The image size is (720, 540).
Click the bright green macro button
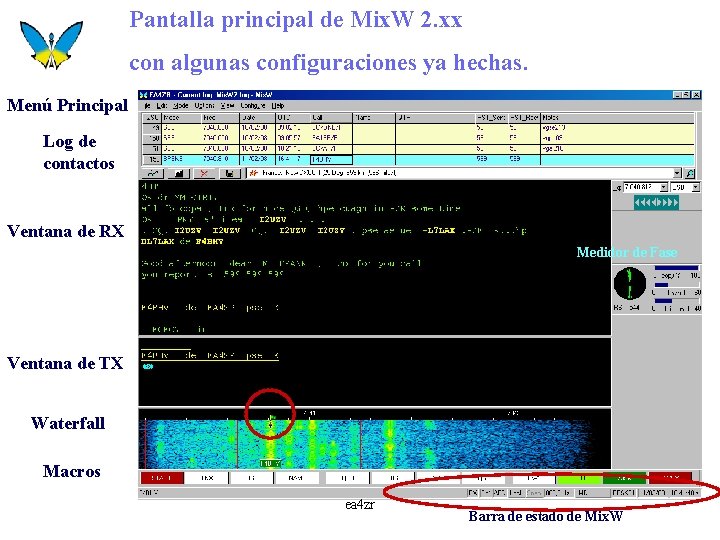tap(579, 478)
